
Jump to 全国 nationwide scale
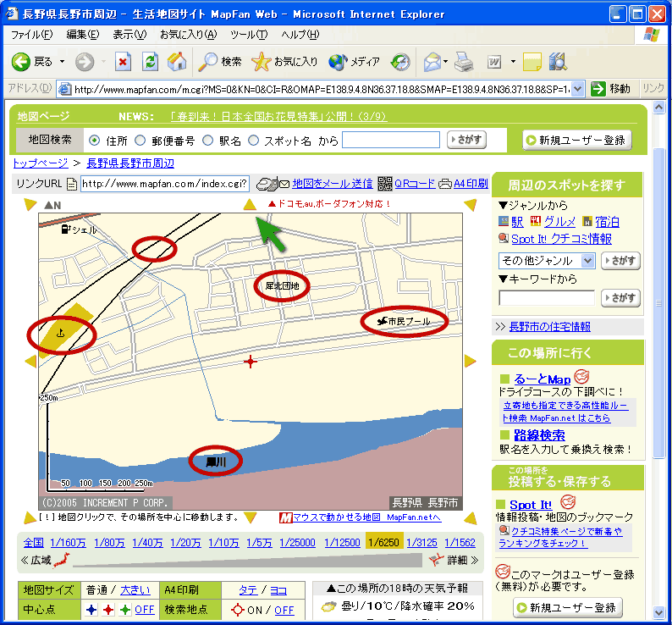[33, 543]
